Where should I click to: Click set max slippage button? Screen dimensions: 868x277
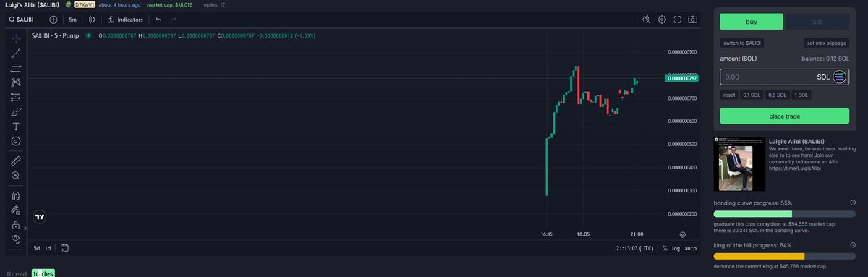[827, 43]
